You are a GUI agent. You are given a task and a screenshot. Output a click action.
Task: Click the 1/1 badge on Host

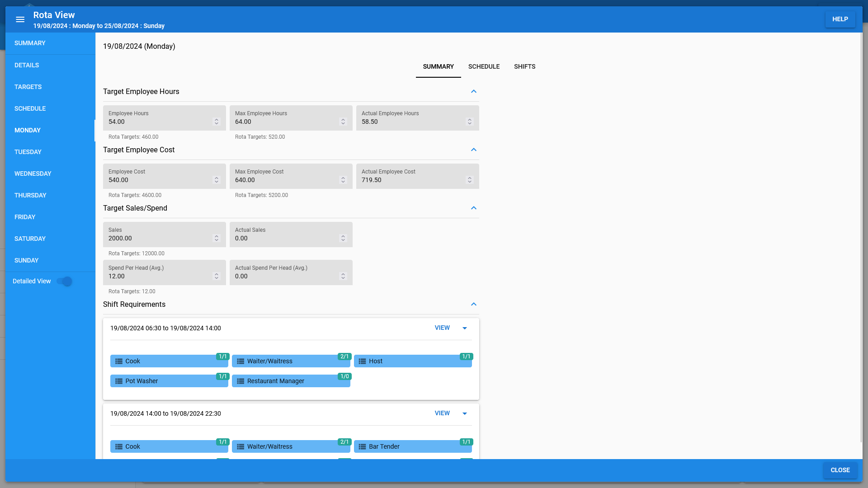pyautogui.click(x=466, y=357)
